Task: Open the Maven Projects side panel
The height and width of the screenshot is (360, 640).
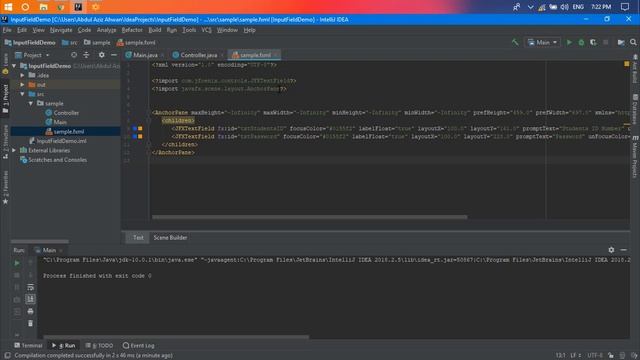Action: coord(635,157)
